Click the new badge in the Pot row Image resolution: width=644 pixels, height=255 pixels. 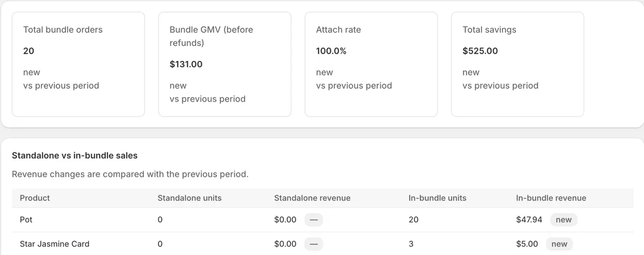click(x=564, y=220)
